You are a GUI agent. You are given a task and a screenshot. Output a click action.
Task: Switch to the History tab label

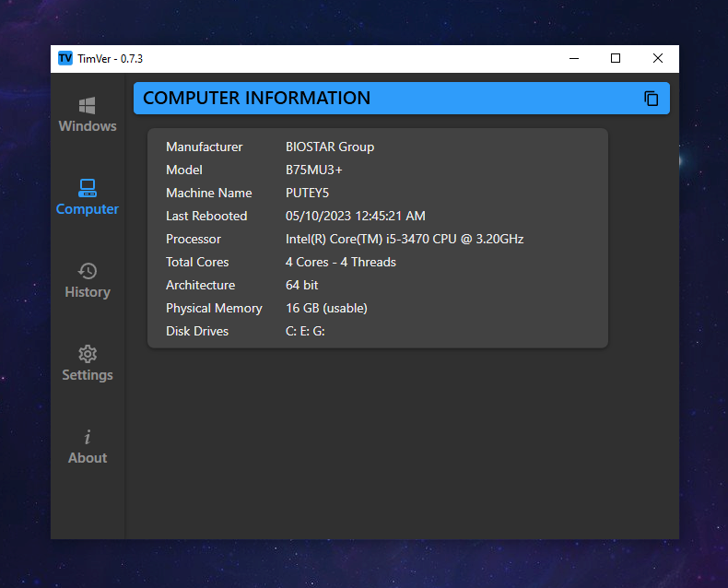[88, 292]
